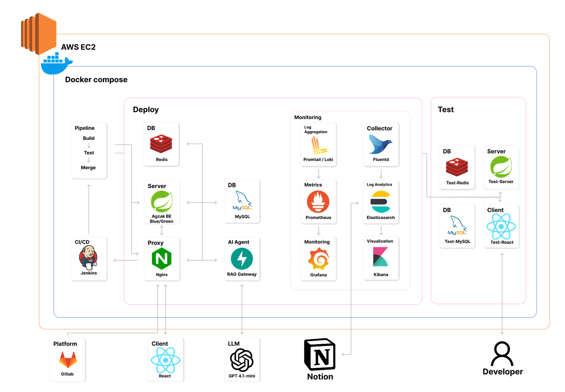This screenshot has height=392, width=565.
Task: Click the 'Log Analytics' label
Action: tap(379, 184)
